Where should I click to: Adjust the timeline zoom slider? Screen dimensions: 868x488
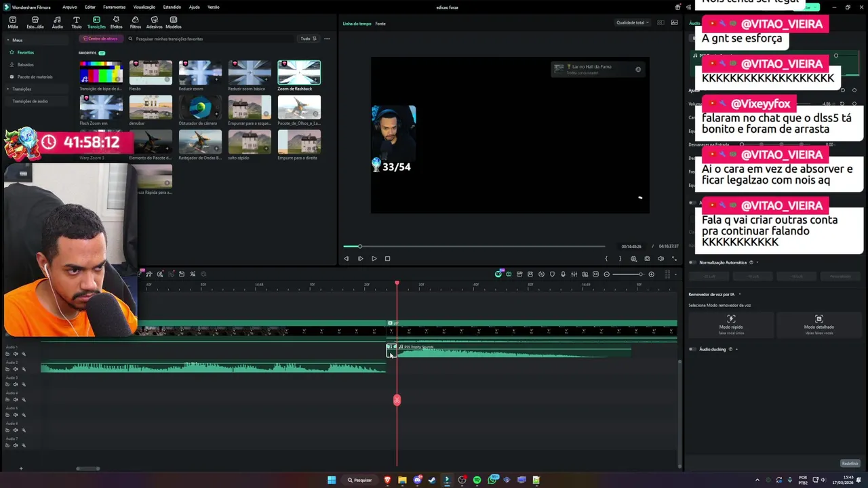click(x=627, y=274)
